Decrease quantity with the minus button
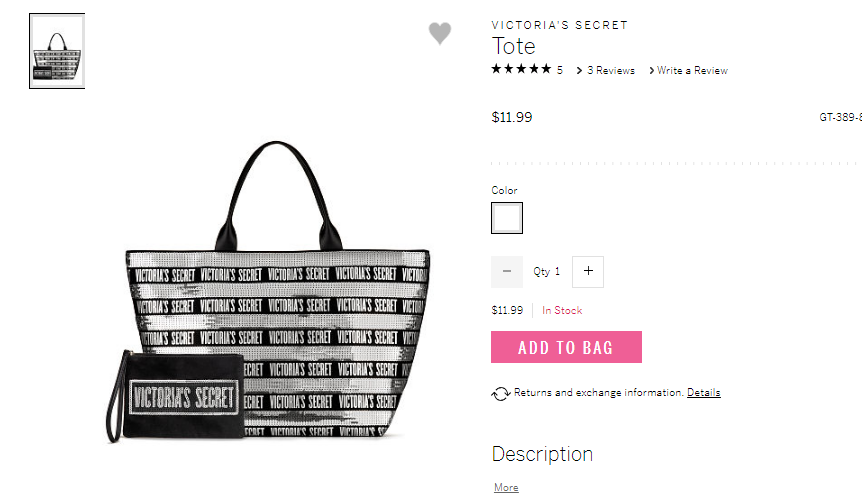 [x=507, y=271]
